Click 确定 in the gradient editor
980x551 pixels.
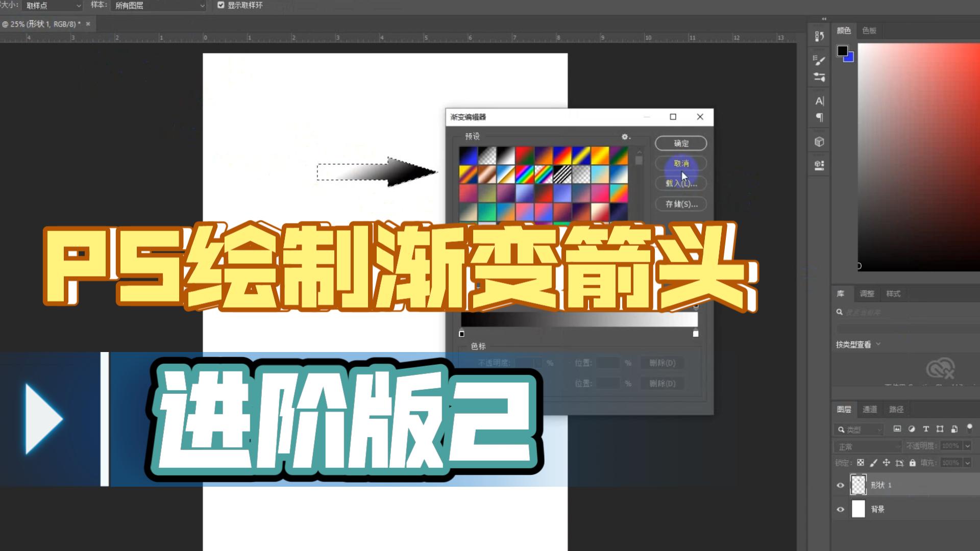681,143
